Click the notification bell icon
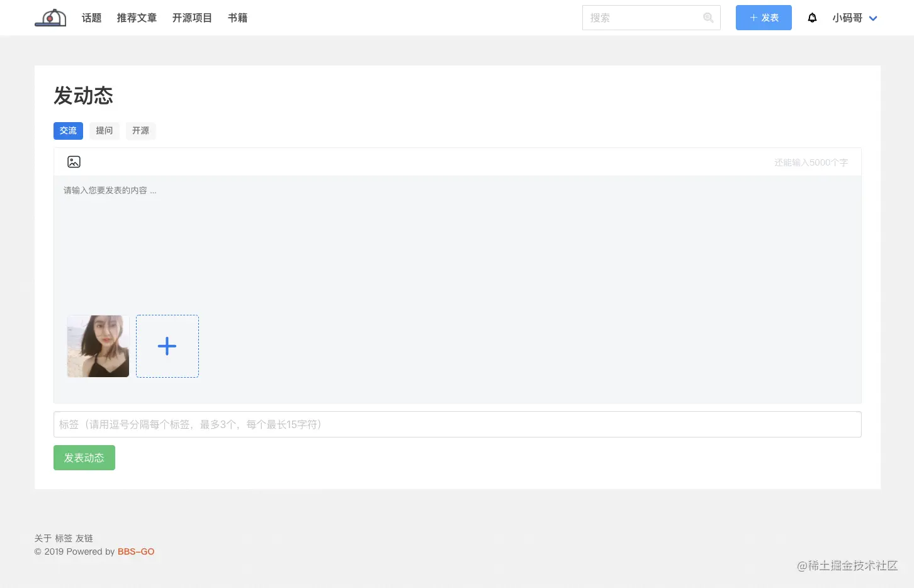 click(812, 18)
